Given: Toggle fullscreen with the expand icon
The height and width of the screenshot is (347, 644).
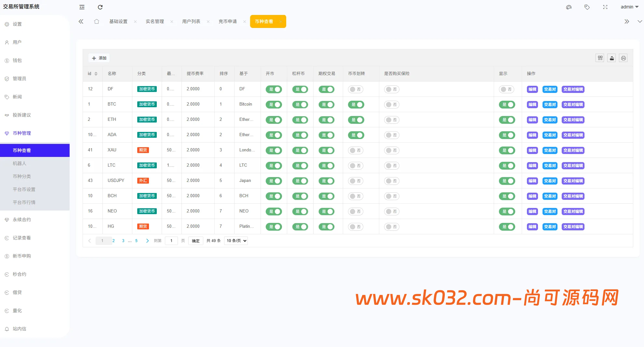Looking at the screenshot, I should (605, 7).
